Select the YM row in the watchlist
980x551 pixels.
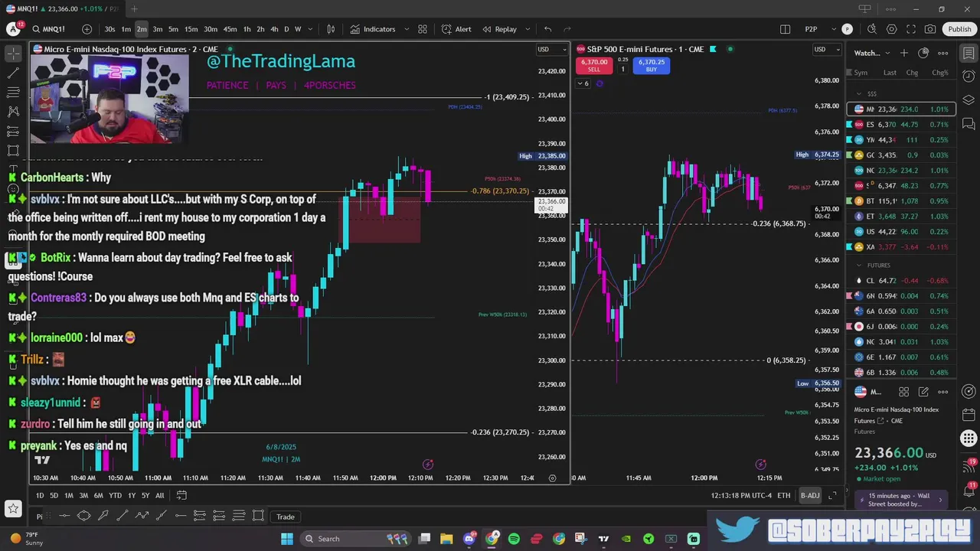(902, 140)
